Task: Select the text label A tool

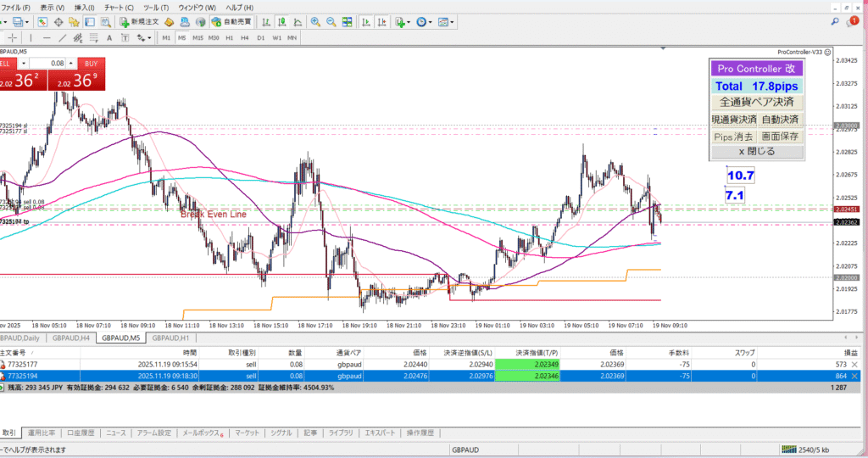Action: [x=109, y=38]
